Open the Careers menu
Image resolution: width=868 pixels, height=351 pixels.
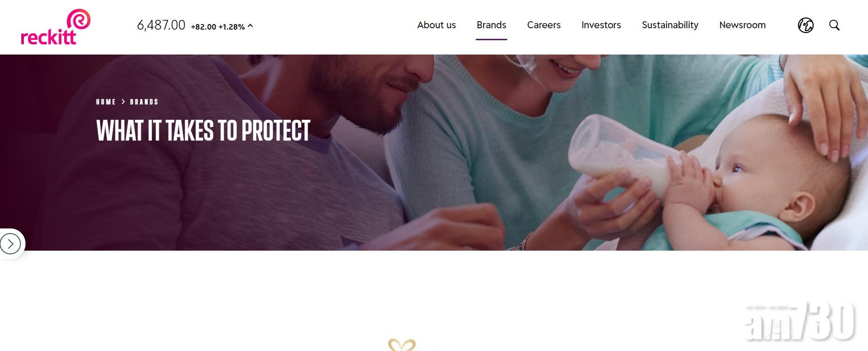pyautogui.click(x=544, y=25)
